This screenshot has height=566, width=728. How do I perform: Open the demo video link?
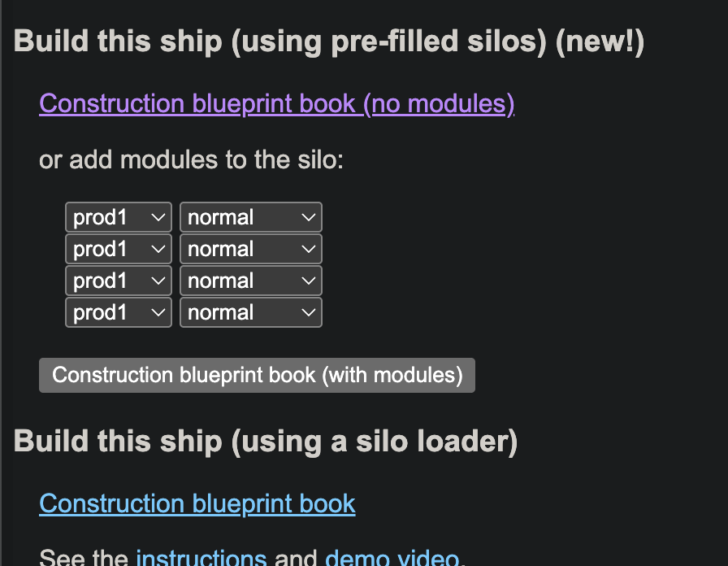(392, 557)
